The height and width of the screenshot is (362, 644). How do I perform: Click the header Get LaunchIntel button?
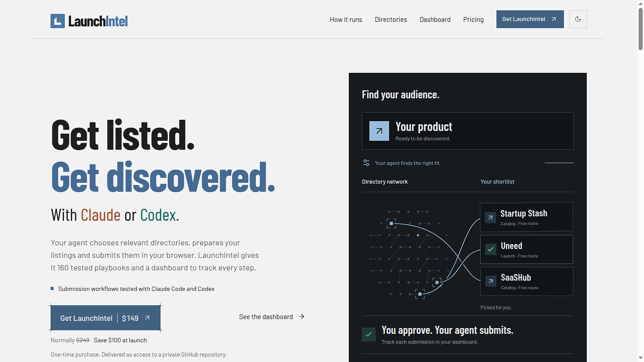point(530,19)
